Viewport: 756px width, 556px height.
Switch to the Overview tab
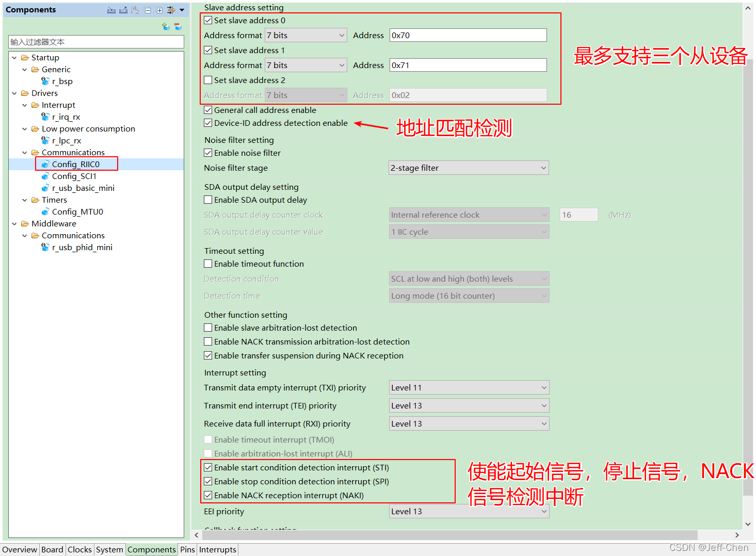point(20,549)
